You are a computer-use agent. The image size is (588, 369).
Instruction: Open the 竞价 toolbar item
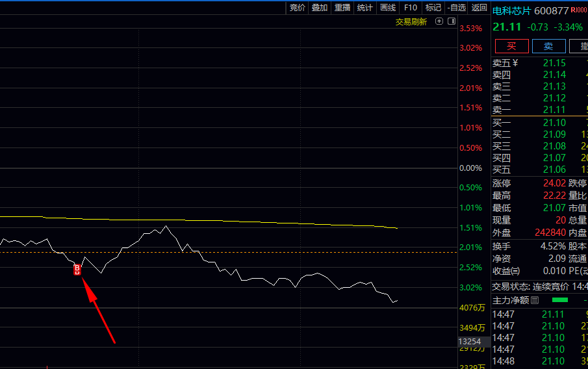(298, 8)
